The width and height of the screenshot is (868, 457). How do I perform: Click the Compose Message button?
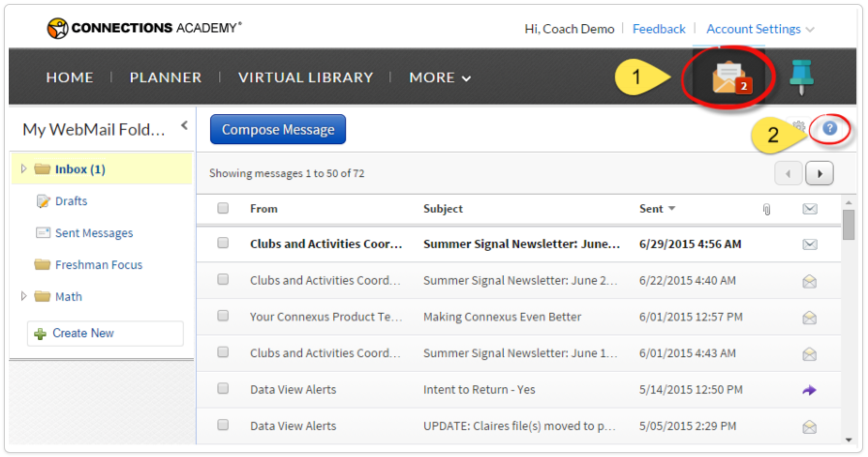(x=278, y=130)
